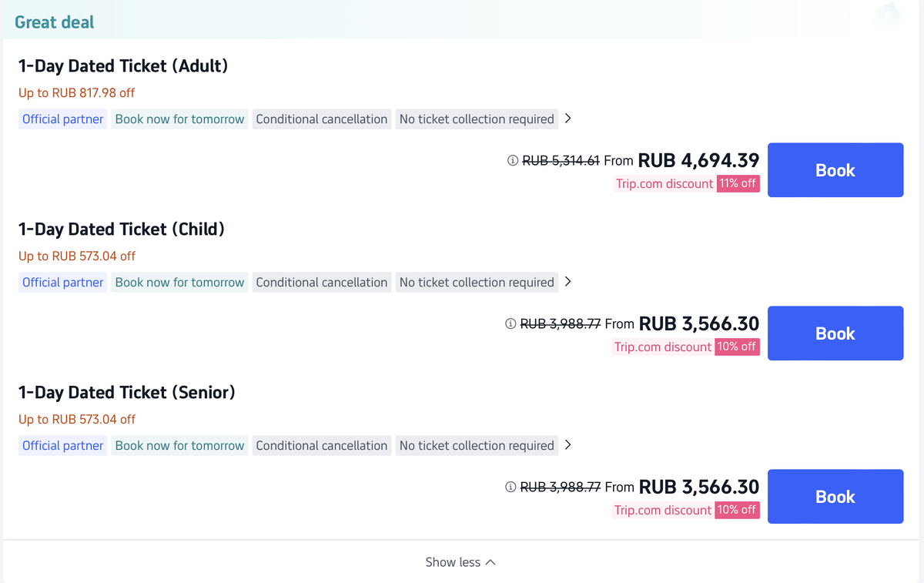924x583 pixels.
Task: Click the Trip.com discount label on Child ticket
Action: 662,347
